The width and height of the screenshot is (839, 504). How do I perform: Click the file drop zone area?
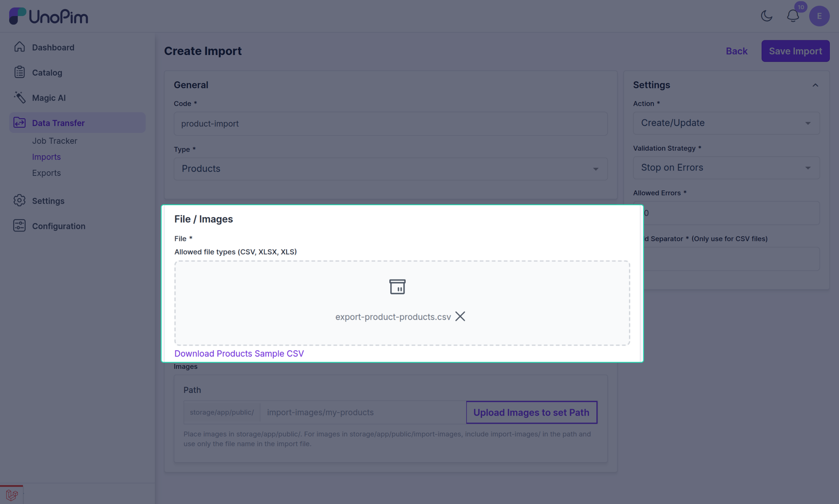click(x=402, y=303)
